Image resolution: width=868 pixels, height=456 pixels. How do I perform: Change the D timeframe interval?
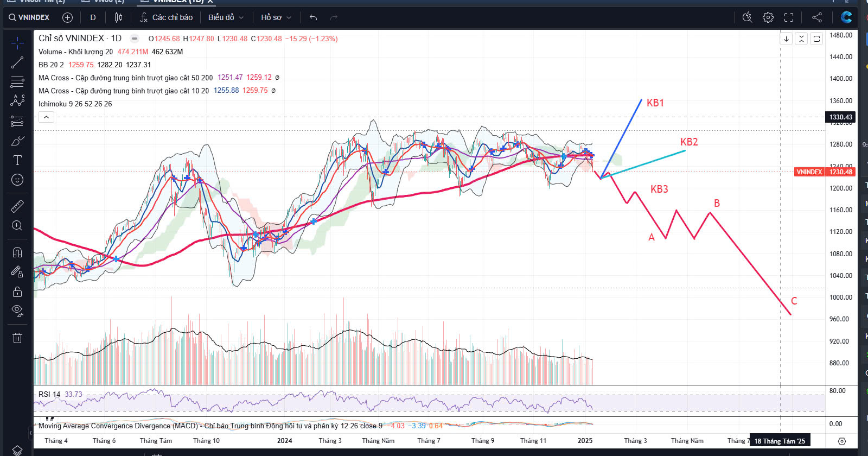point(93,17)
